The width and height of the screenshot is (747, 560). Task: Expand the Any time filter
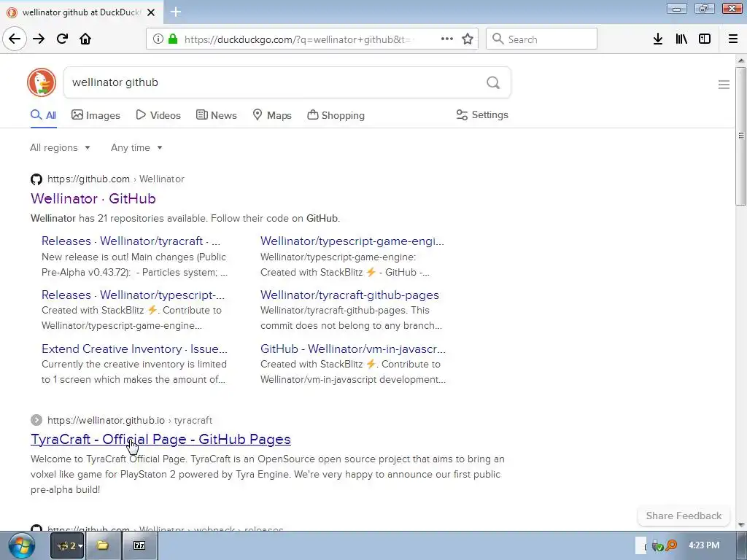(136, 147)
